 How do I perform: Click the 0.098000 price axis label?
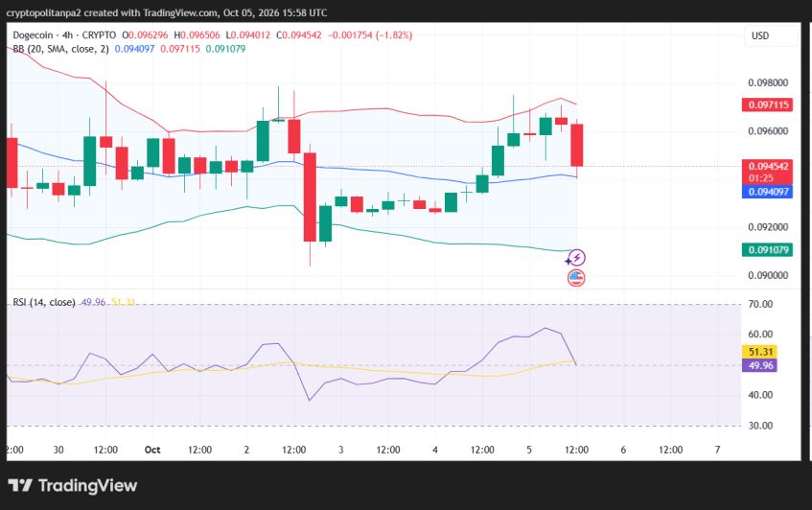768,82
